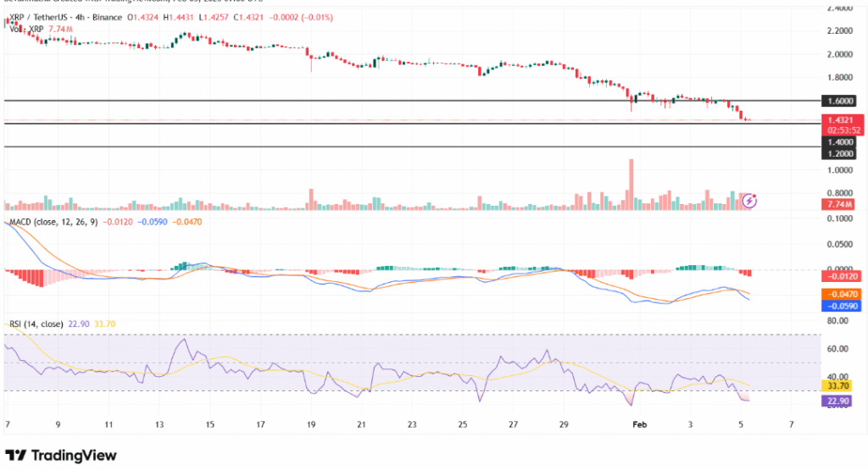Open the XRP / TetherUS symbol title
The width and height of the screenshot is (868, 470).
pos(42,17)
